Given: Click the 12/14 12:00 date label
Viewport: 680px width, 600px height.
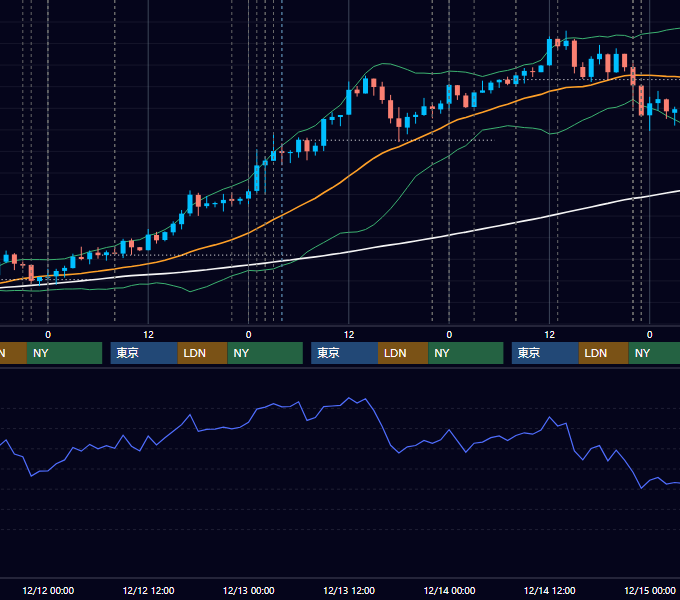Looking at the screenshot, I should point(549,590).
